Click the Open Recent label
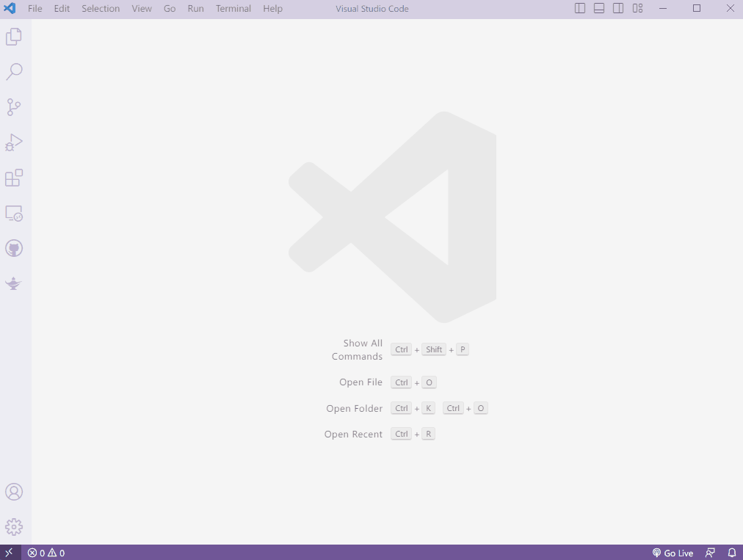 tap(353, 434)
